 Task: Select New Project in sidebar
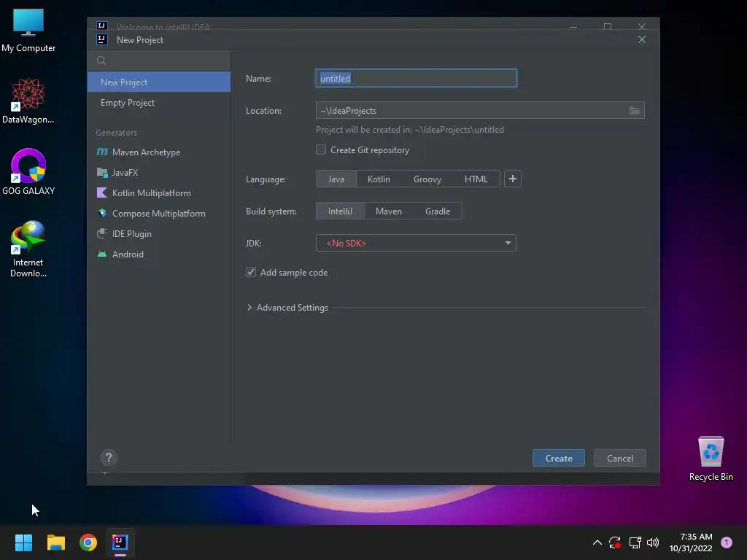point(159,82)
